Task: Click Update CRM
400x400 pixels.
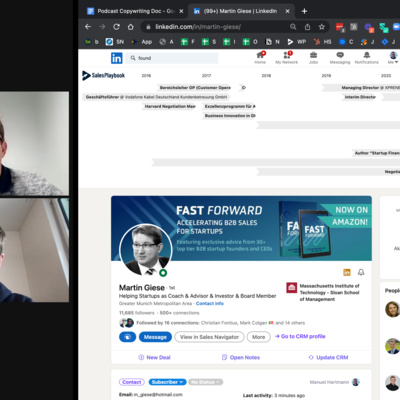Action: click(328, 357)
